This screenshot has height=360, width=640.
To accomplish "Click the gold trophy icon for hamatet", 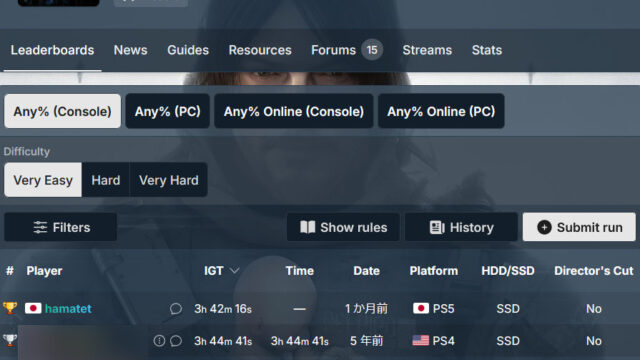I will pos(10,308).
